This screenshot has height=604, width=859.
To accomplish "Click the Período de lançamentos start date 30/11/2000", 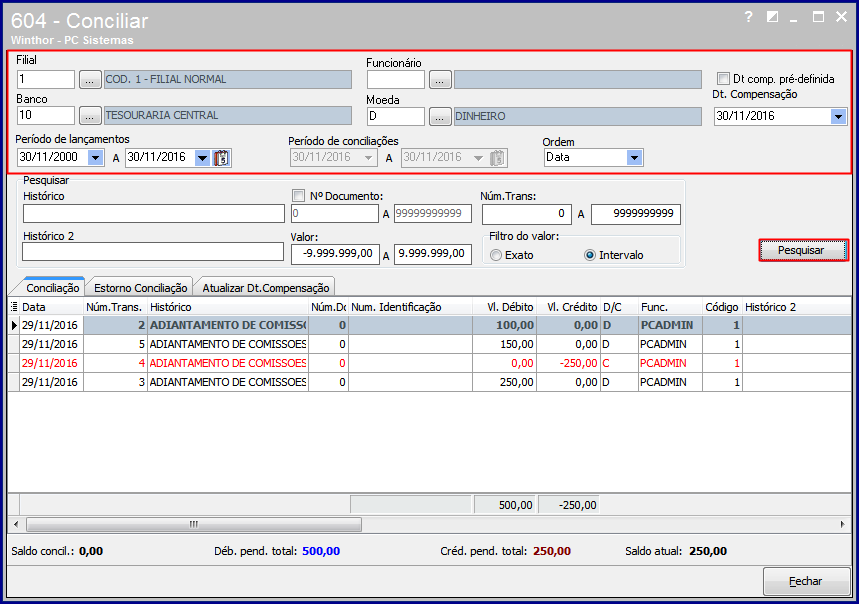I will coord(49,157).
